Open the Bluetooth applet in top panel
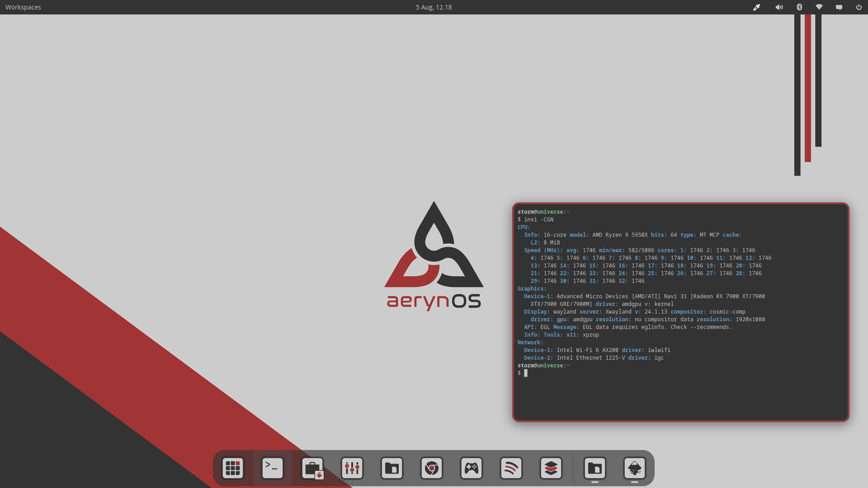 799,7
